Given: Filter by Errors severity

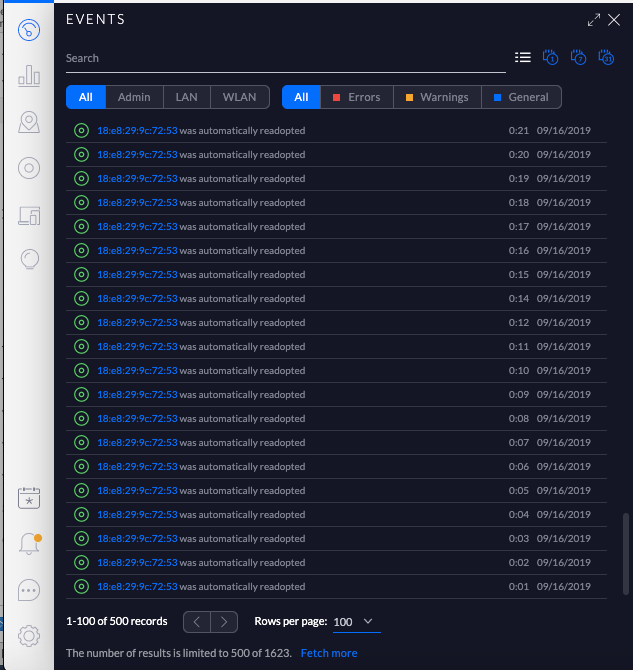Looking at the screenshot, I should 356,97.
